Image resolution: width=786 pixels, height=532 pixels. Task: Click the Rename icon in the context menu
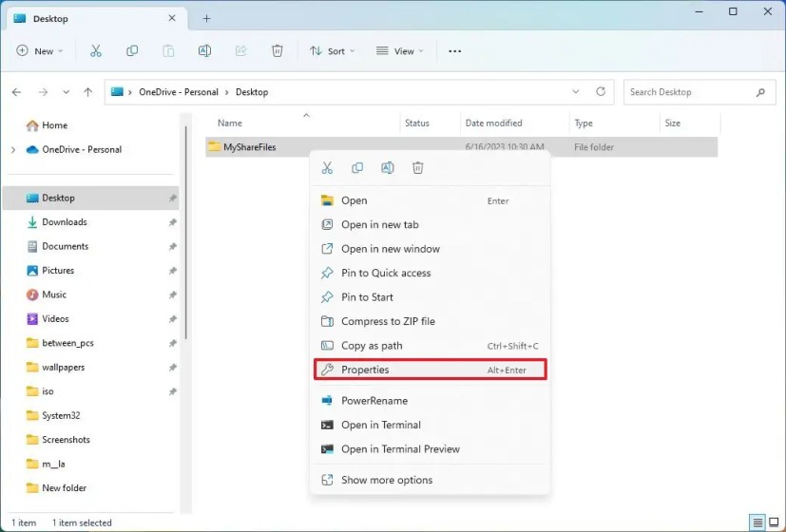click(x=388, y=168)
